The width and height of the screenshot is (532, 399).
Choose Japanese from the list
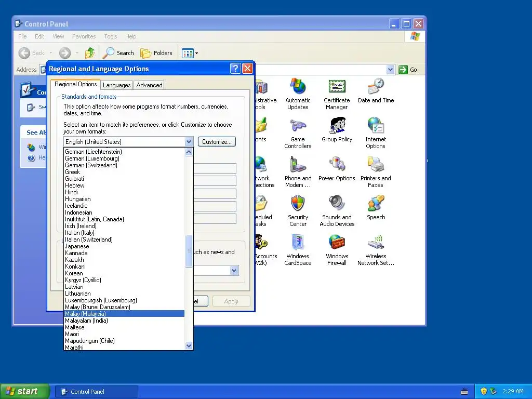[124, 246]
